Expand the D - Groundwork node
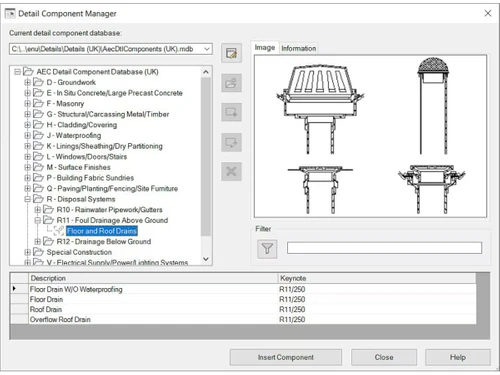The image size is (500, 375). (x=27, y=82)
